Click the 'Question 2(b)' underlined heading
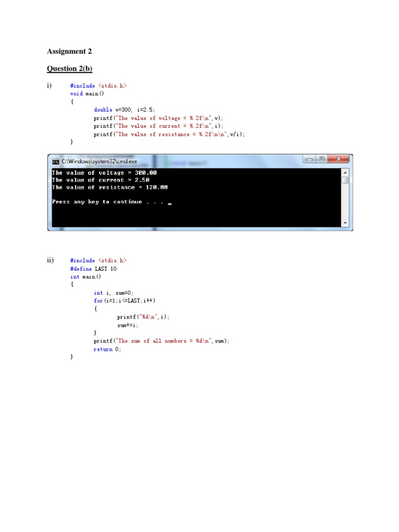Screen dimensions: 399x532 click(70, 69)
